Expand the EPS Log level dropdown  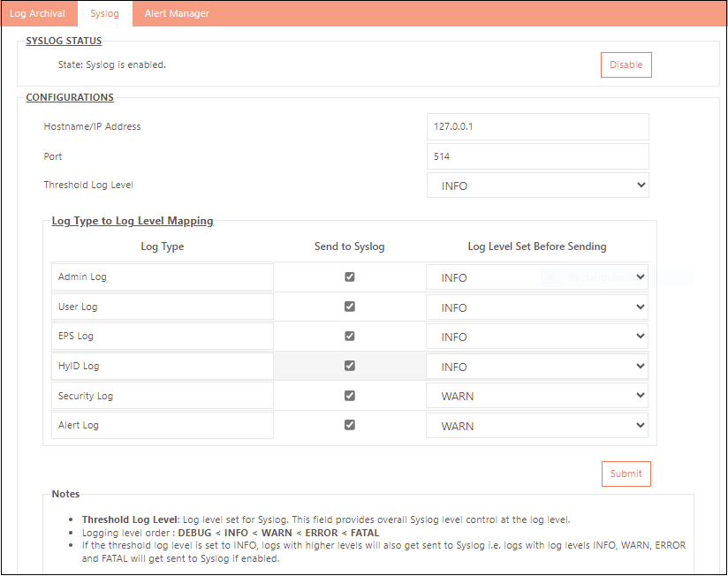[x=537, y=337]
